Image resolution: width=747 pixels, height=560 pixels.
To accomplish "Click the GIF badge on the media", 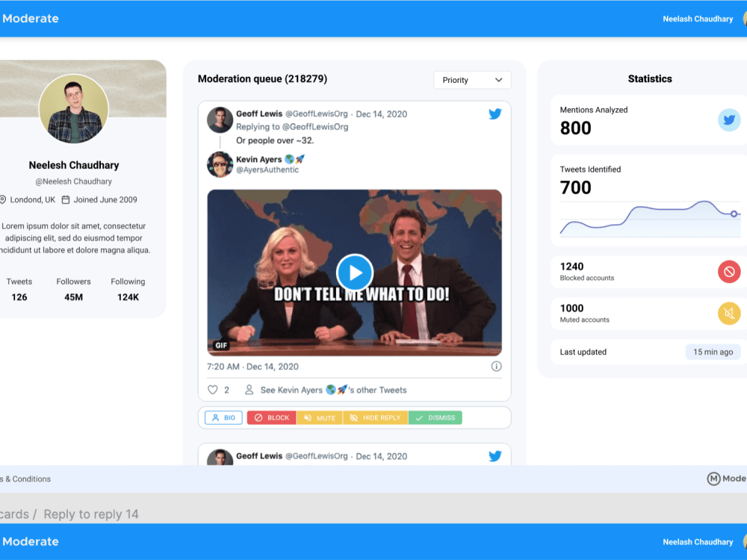I will tap(221, 345).
